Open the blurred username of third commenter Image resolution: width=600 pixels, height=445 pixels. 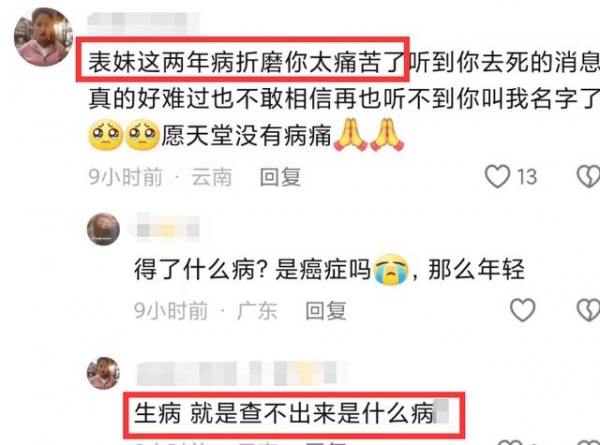pyautogui.click(x=242, y=372)
